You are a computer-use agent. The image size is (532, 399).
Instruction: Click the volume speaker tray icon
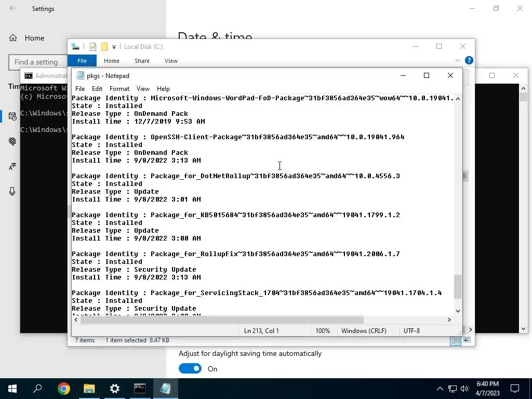[x=464, y=389]
